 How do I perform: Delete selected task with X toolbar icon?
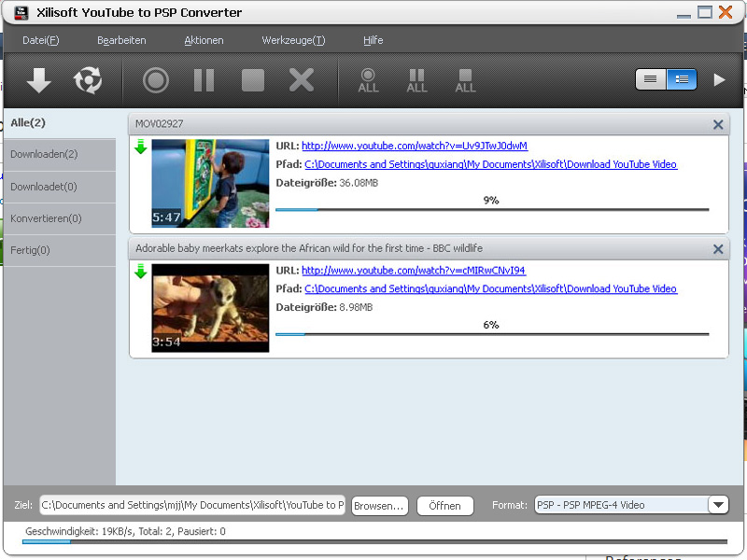pyautogui.click(x=302, y=79)
